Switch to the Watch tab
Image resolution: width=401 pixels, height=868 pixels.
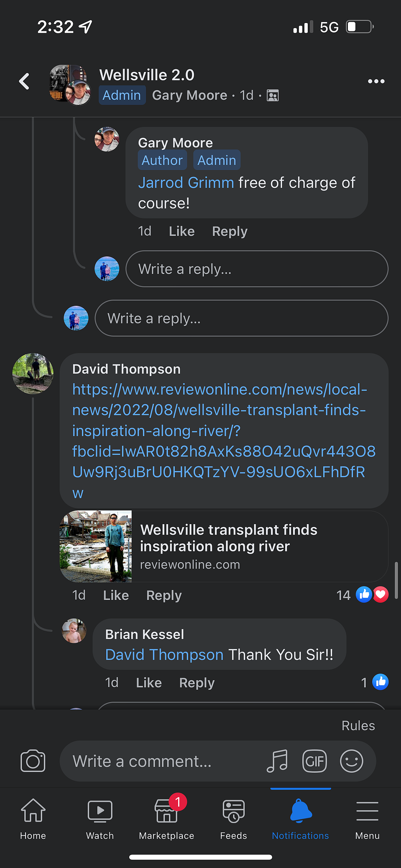tap(100, 819)
